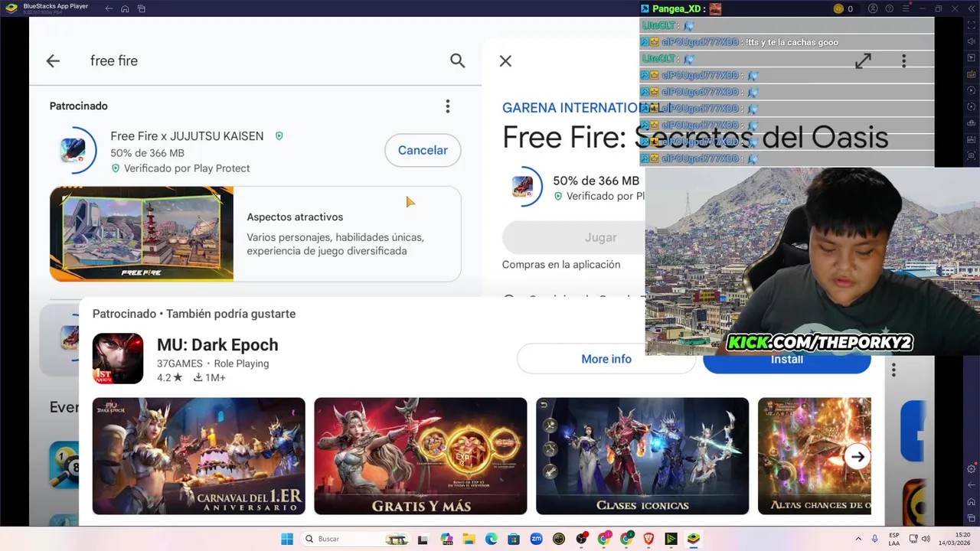Show hidden system tray icons
This screenshot has height=551, width=980.
pyautogui.click(x=857, y=539)
